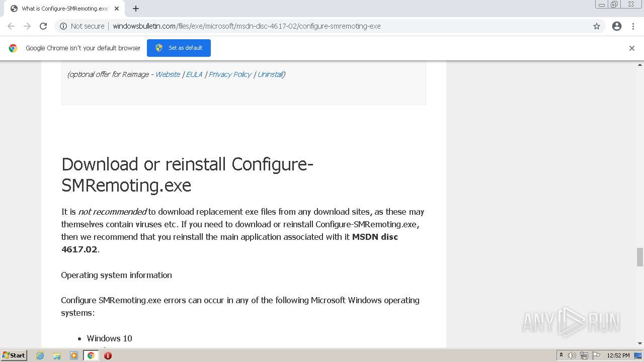Click the scrollbar up arrow
The image size is (644, 362).
point(640,65)
